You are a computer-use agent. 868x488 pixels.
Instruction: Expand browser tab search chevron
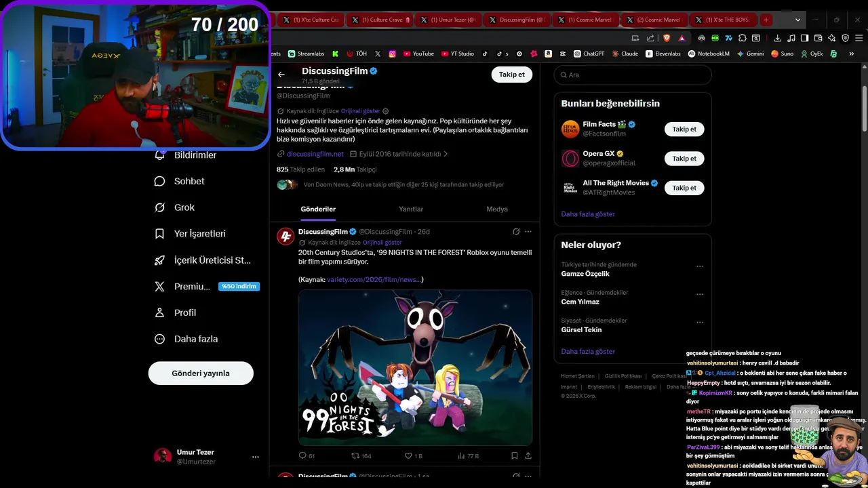[798, 20]
